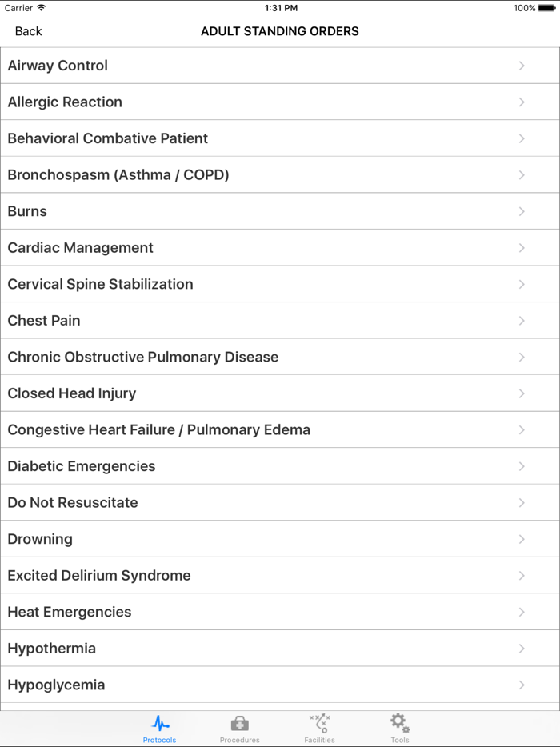560x747 pixels.
Task: Tap the Procedures medical kit icon
Action: pyautogui.click(x=239, y=724)
